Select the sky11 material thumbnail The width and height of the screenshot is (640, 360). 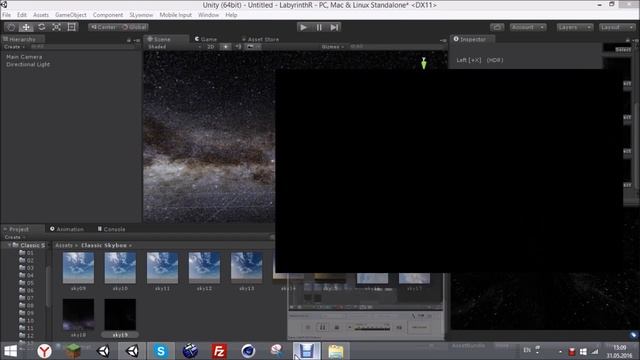coord(162,268)
